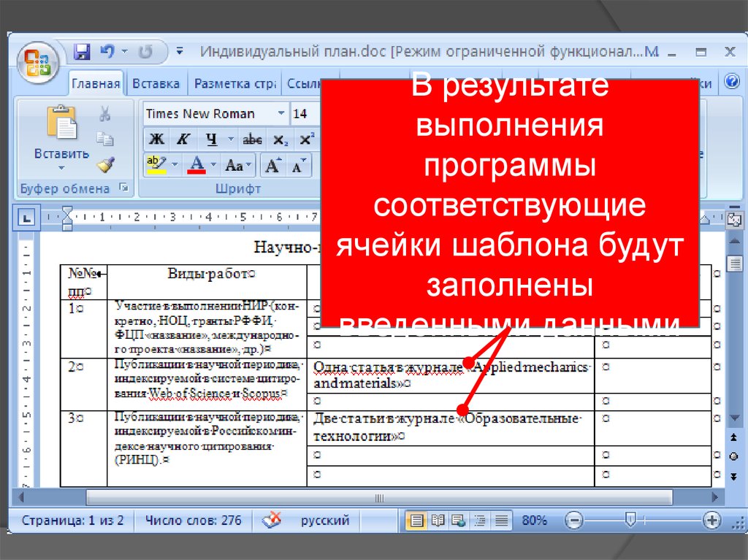Viewport: 748px width, 560px height.
Task: Click the zoom slider handle
Action: pyautogui.click(x=630, y=521)
